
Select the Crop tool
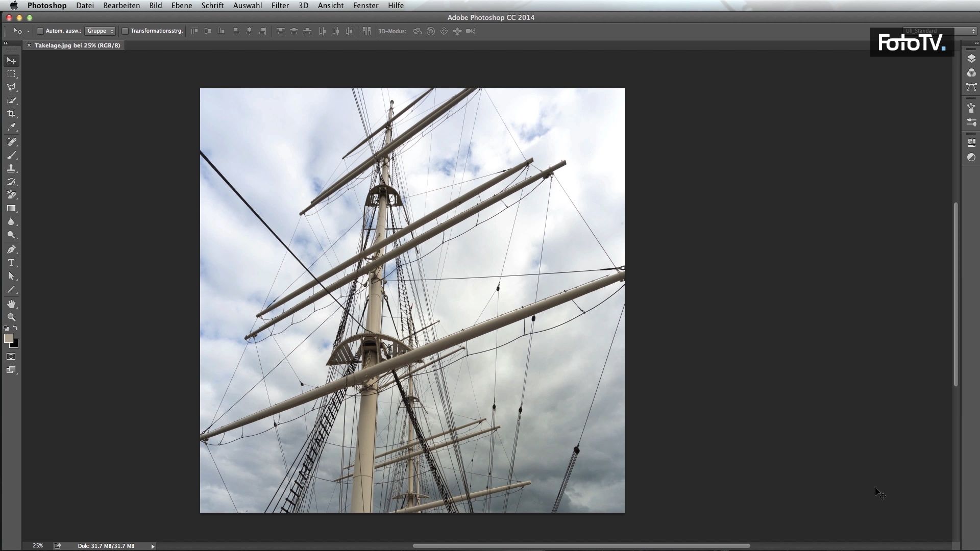click(11, 114)
